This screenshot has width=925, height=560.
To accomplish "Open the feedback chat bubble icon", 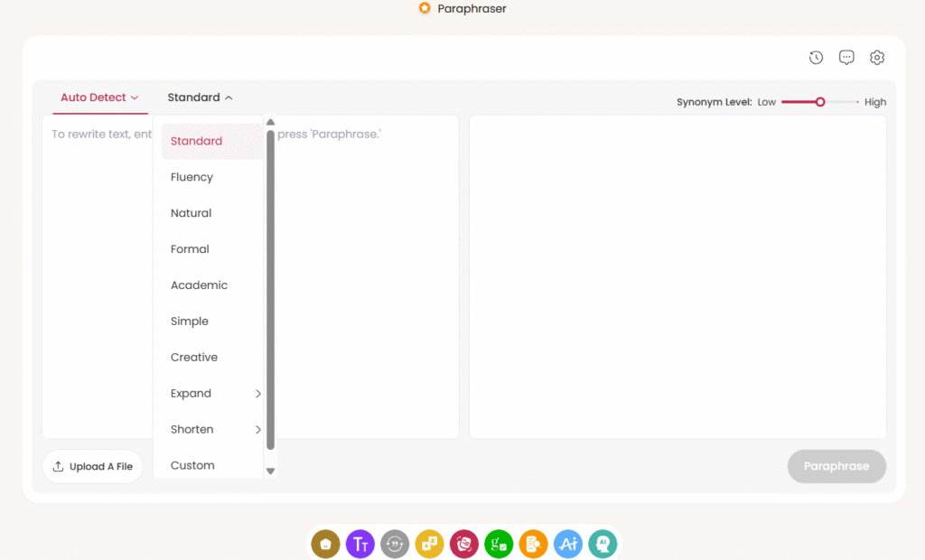I will (846, 57).
